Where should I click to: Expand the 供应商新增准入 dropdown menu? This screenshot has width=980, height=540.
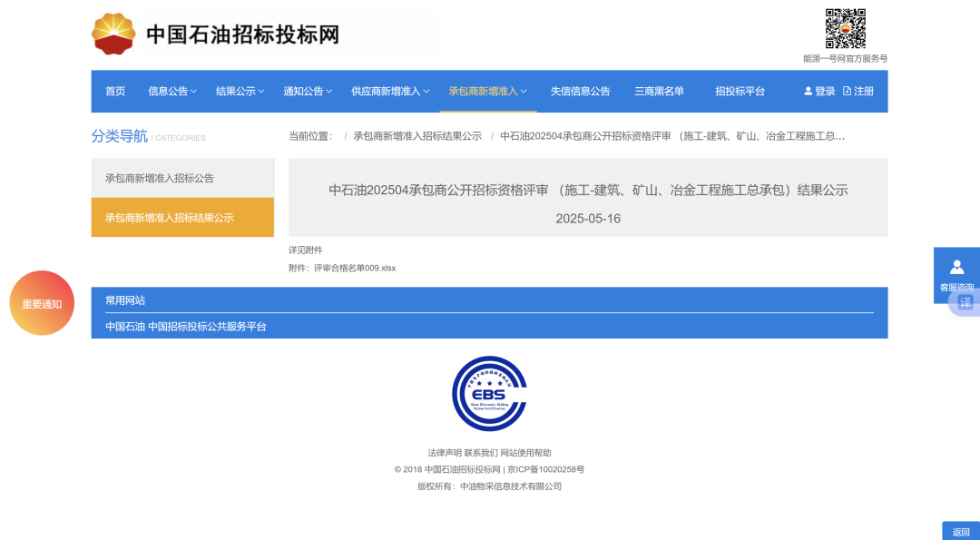click(x=390, y=92)
